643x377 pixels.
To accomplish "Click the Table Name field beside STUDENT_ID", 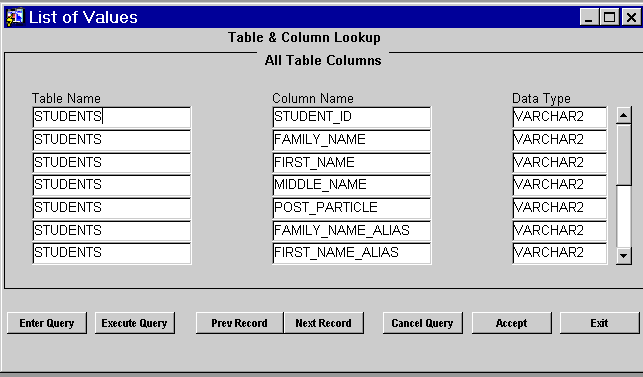I will (x=112, y=117).
